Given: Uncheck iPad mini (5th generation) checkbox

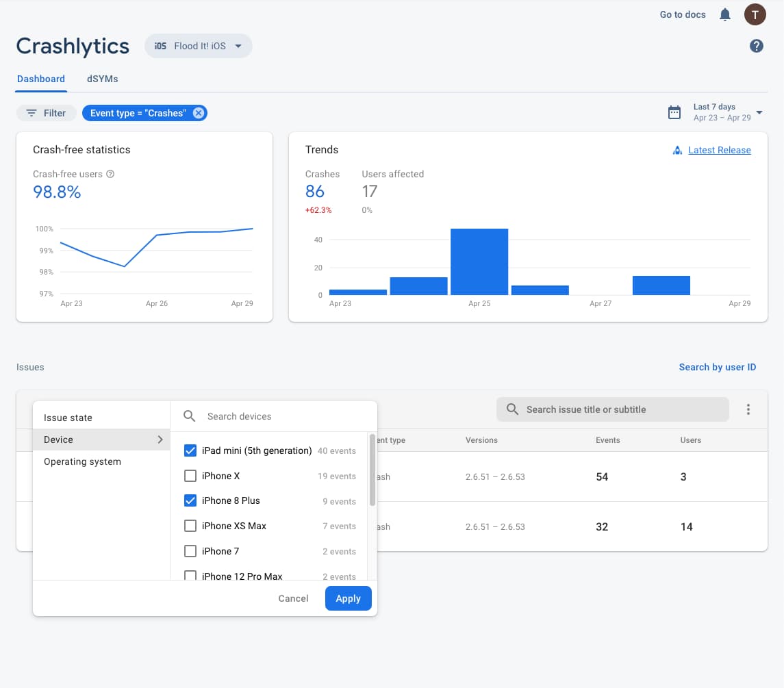Looking at the screenshot, I should 190,450.
